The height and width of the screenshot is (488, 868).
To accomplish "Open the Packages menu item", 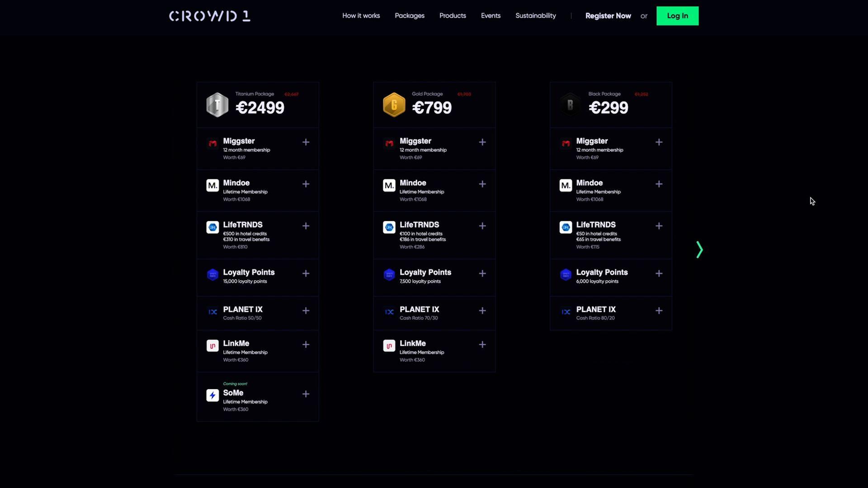I will [410, 16].
